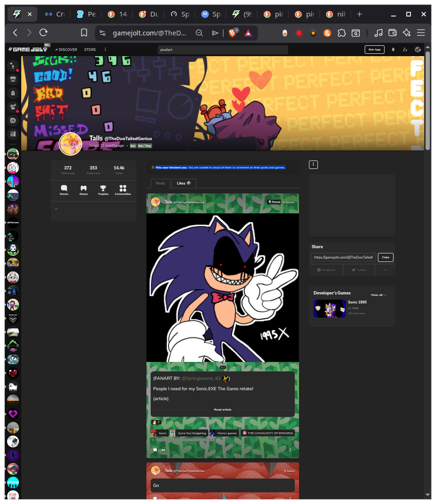Click the Get App button

[x=374, y=49]
